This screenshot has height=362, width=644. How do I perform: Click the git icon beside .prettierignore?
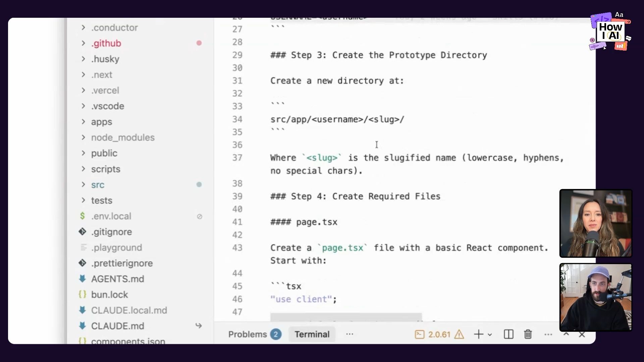click(x=83, y=263)
